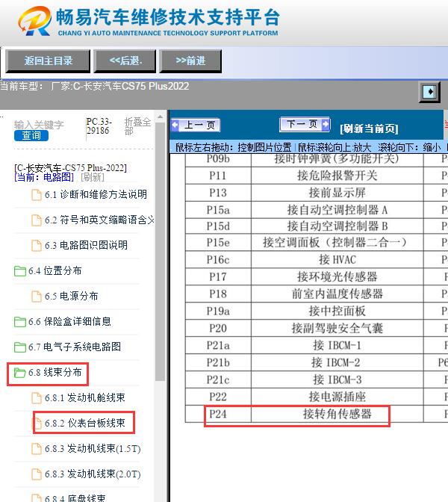This screenshot has height=502, width=448.
Task: Go to next page with 下一页
Action: (305, 124)
